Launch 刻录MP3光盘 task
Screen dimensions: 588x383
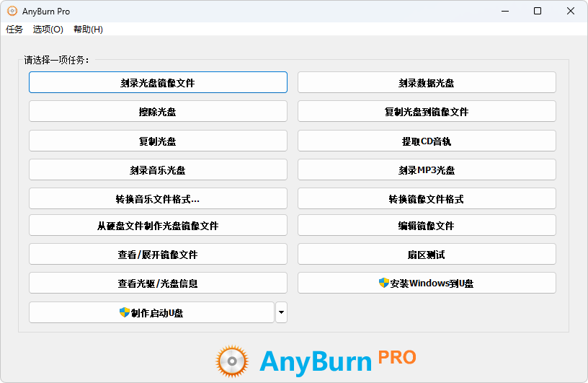pos(427,170)
